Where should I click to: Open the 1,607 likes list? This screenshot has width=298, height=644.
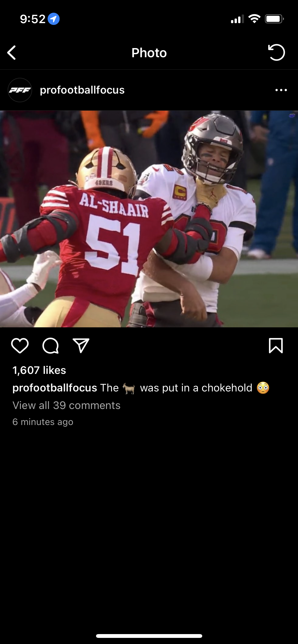click(x=39, y=370)
